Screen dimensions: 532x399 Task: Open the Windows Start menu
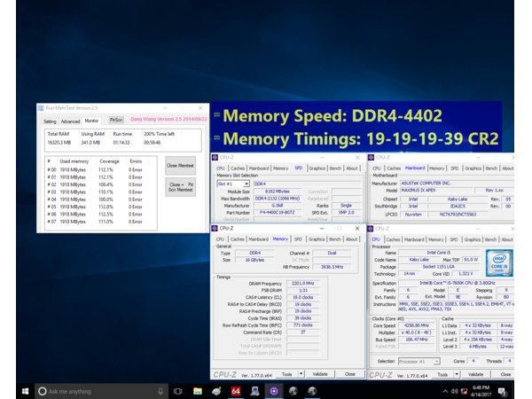pos(11,390)
